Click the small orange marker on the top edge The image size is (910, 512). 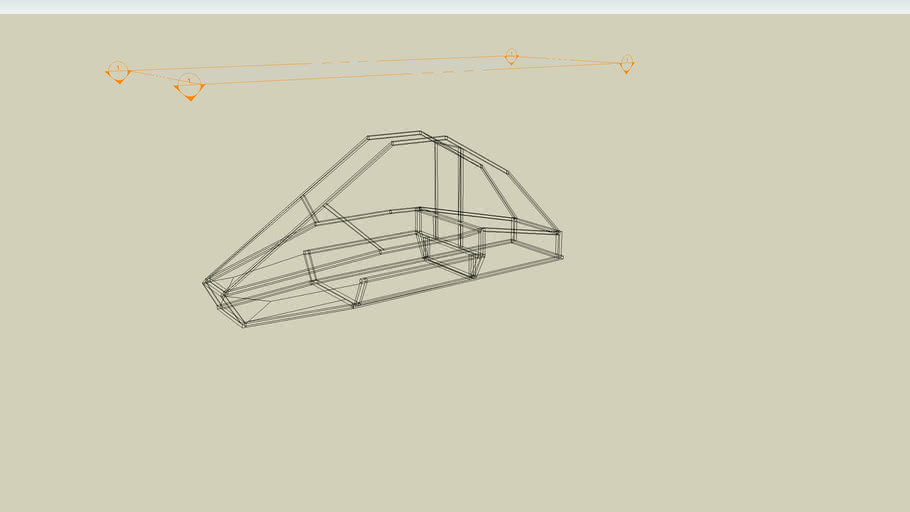pos(511,56)
